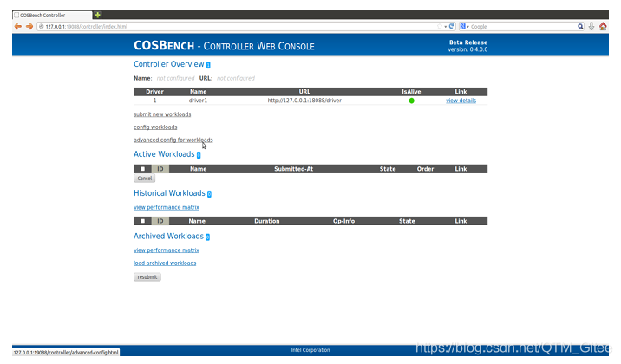This screenshot has height=364, width=621.
Task: Click the Archived Workloads heading
Action: tap(169, 237)
